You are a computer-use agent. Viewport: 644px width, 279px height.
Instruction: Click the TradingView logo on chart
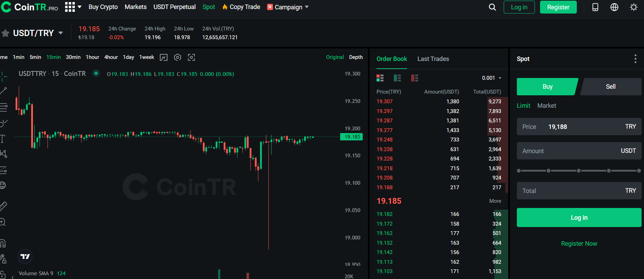coord(25,256)
